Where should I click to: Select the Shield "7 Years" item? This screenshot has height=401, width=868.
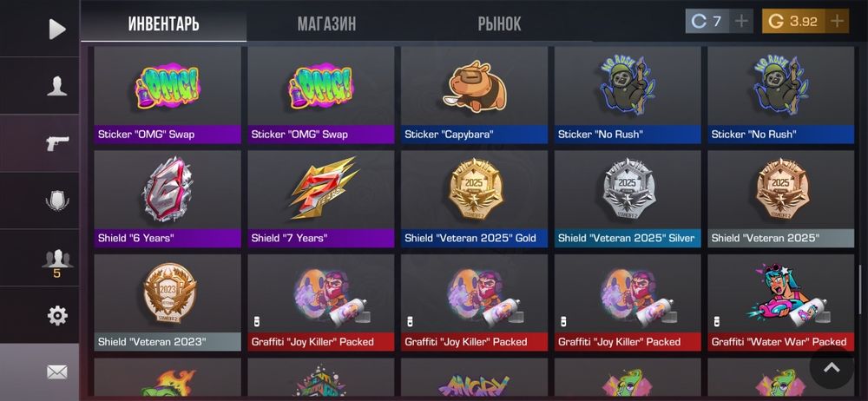click(x=321, y=199)
